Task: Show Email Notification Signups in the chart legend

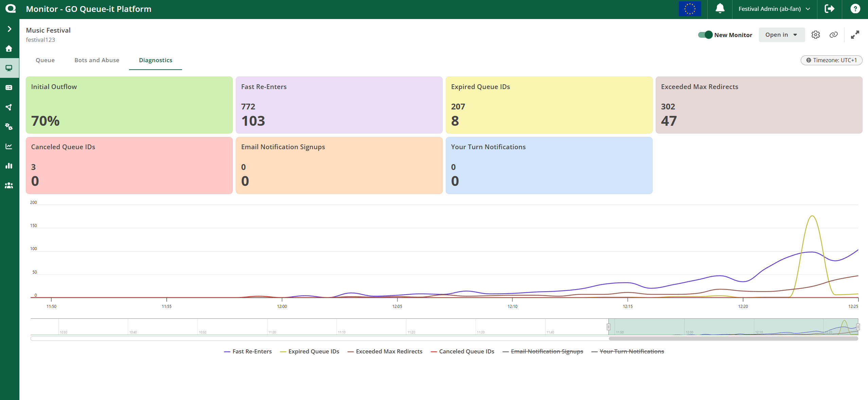Action: coord(547,351)
